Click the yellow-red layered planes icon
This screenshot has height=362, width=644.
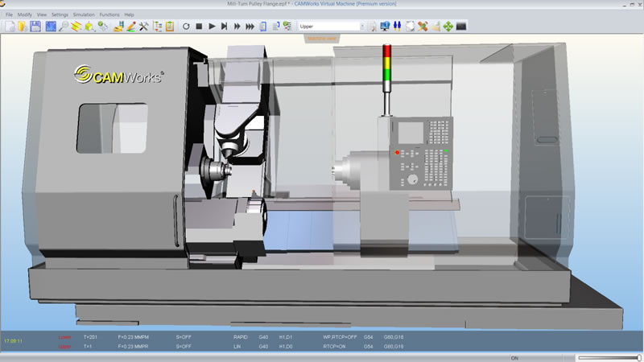(x=76, y=27)
